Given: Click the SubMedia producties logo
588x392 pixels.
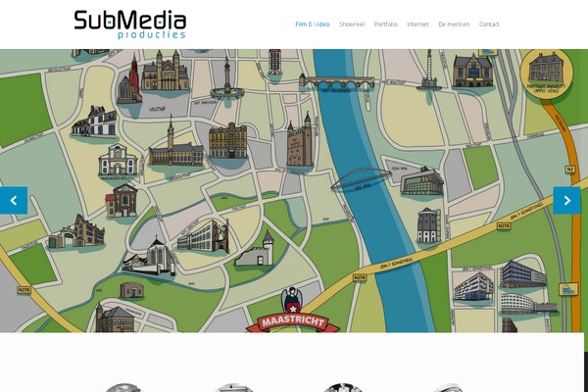Looking at the screenshot, I should (x=130, y=24).
